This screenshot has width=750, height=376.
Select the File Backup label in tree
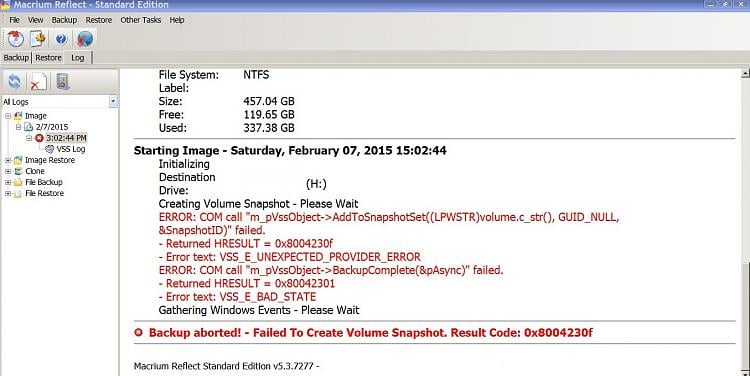coord(44,182)
